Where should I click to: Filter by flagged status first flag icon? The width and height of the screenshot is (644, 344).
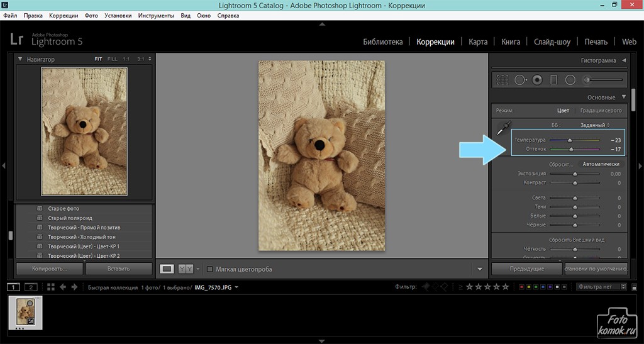426,287
